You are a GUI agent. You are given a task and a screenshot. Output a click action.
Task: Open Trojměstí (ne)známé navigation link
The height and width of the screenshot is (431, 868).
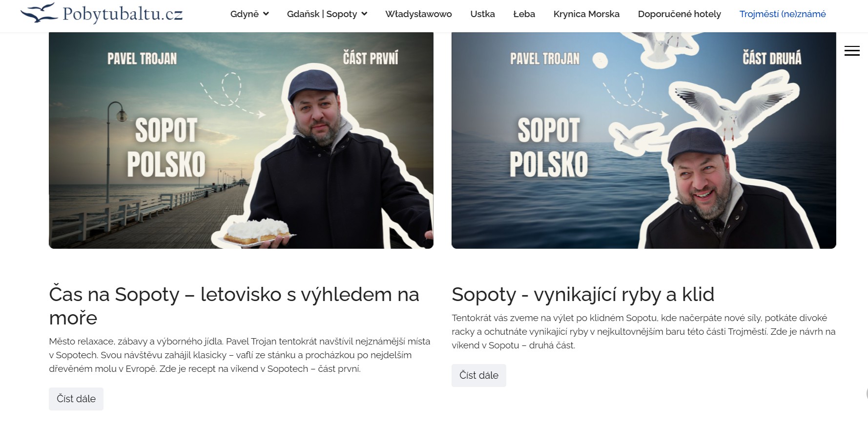coord(783,14)
